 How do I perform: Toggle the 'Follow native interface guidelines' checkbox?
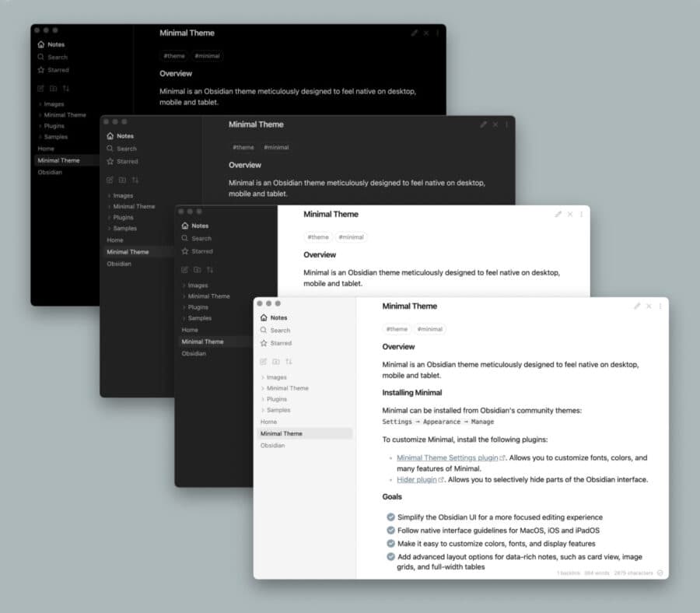click(x=390, y=531)
